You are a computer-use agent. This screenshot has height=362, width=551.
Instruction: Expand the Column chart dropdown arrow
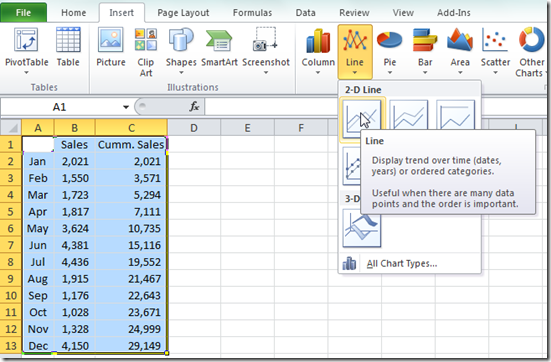pos(318,73)
